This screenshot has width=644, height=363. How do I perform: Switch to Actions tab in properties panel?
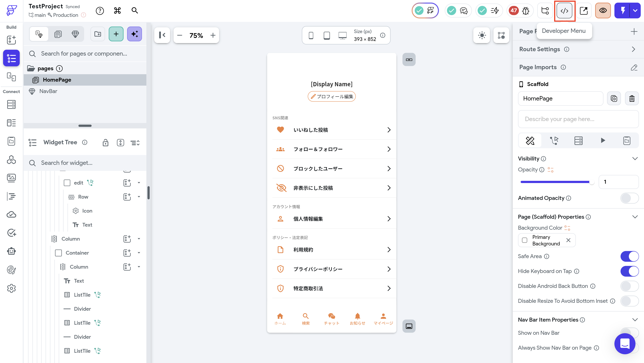coord(554,141)
